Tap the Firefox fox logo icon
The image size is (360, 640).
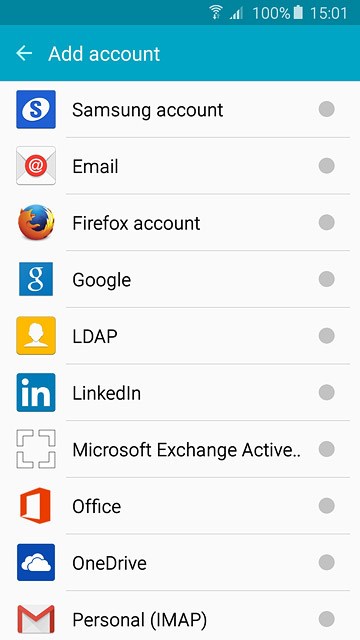(36, 222)
